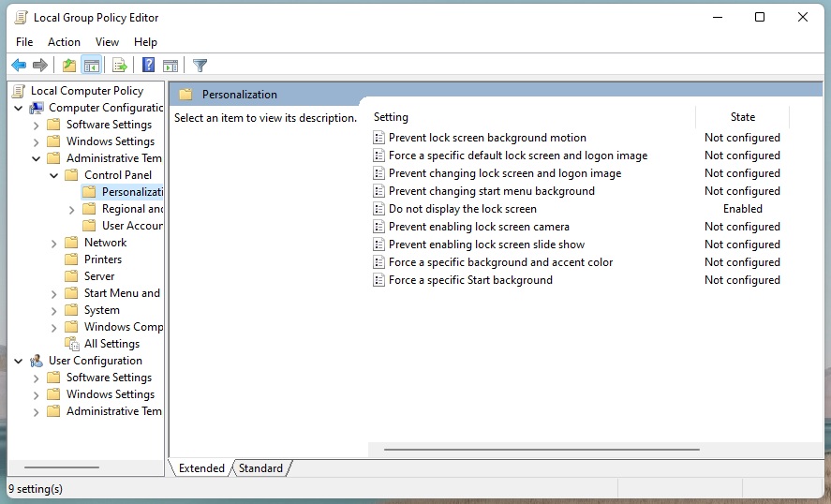
Task: Open the Action menu
Action: tap(64, 42)
